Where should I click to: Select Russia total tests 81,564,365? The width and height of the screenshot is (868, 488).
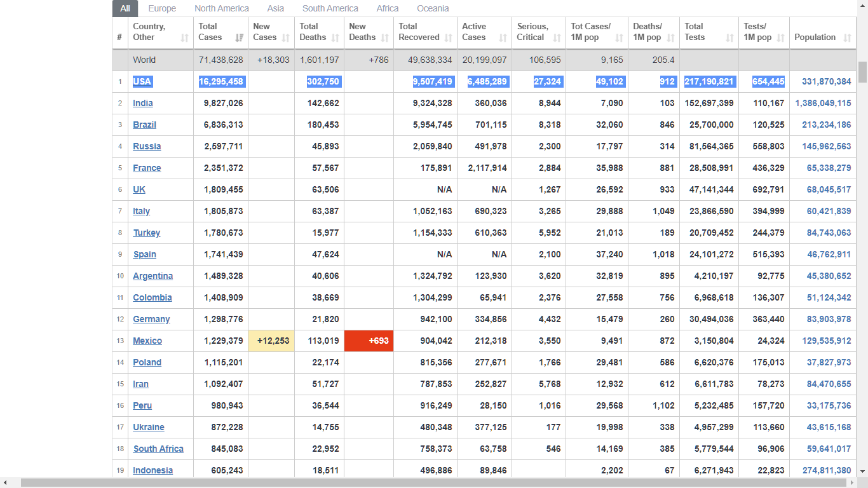pos(711,146)
